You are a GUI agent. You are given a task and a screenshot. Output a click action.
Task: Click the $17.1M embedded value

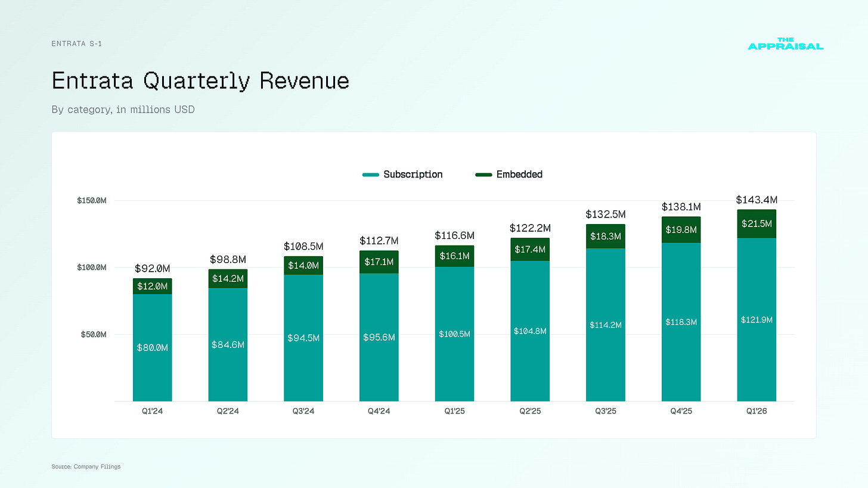pos(379,262)
